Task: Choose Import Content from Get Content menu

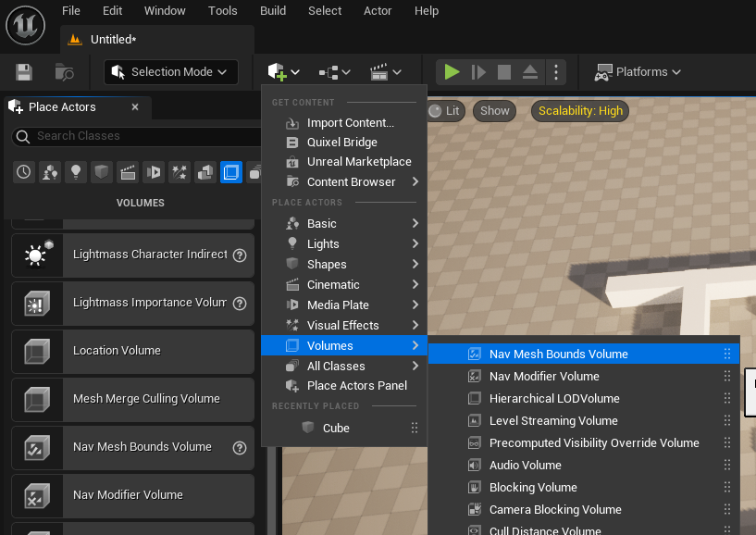Action: 344,122
